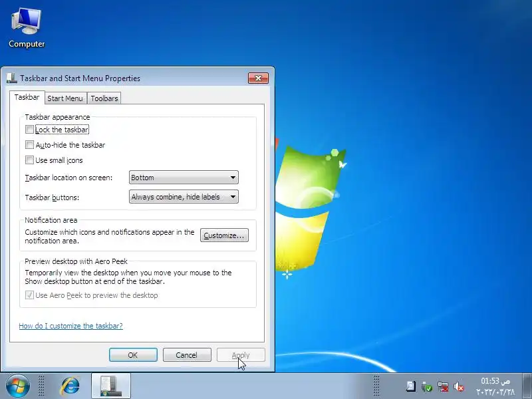This screenshot has height=399, width=532.
Task: Click the Apply button
Action: point(241,355)
